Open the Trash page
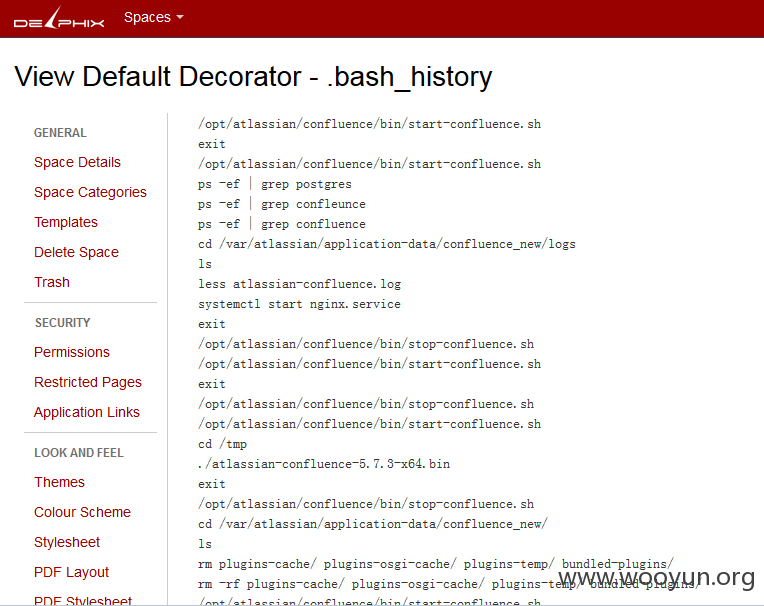Image resolution: width=764 pixels, height=606 pixels. (x=52, y=282)
